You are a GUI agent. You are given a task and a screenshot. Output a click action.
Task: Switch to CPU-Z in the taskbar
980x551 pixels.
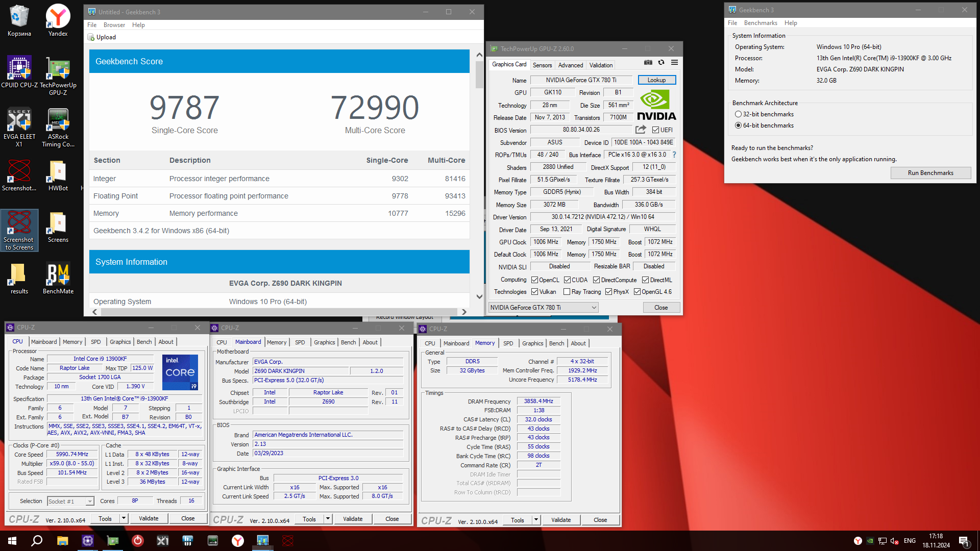(88, 541)
